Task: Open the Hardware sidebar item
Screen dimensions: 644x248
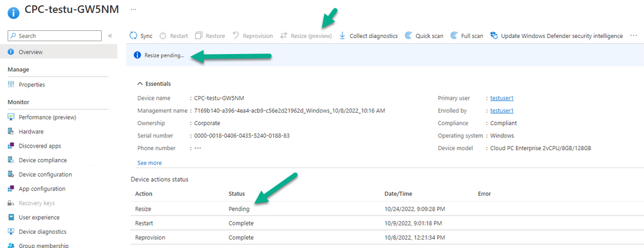Action: click(x=31, y=132)
